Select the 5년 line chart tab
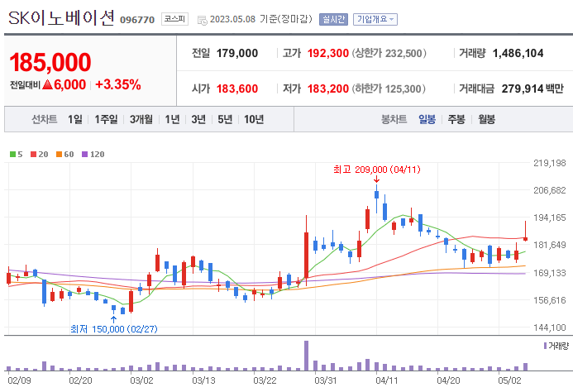The height and width of the screenshot is (392, 573). click(225, 119)
